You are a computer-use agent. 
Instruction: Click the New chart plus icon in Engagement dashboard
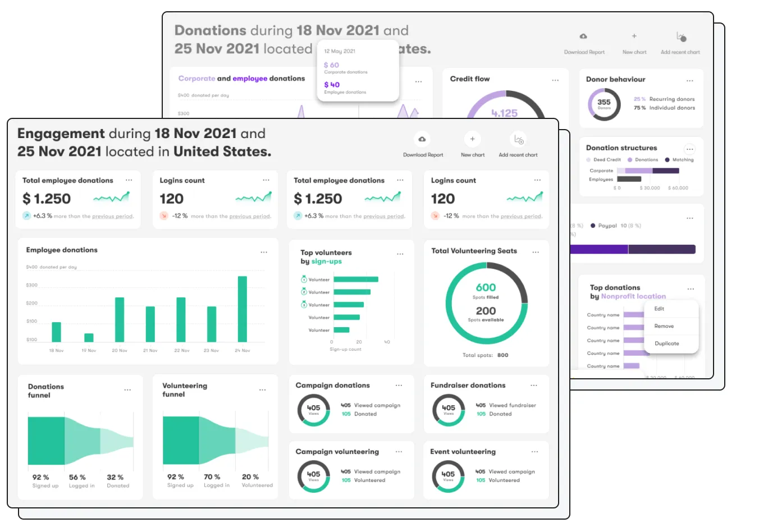click(x=472, y=139)
